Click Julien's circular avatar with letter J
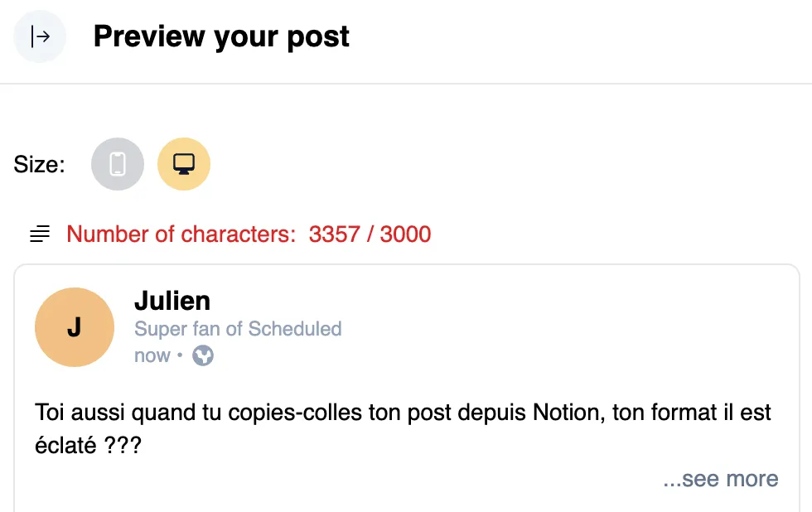 [x=74, y=326]
